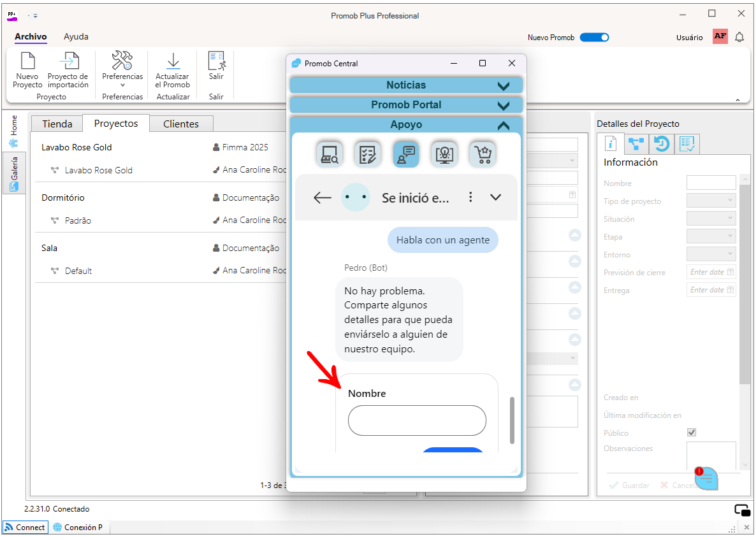Open the notifications bell icon
Viewport: 756px width, 539px height.
739,37
